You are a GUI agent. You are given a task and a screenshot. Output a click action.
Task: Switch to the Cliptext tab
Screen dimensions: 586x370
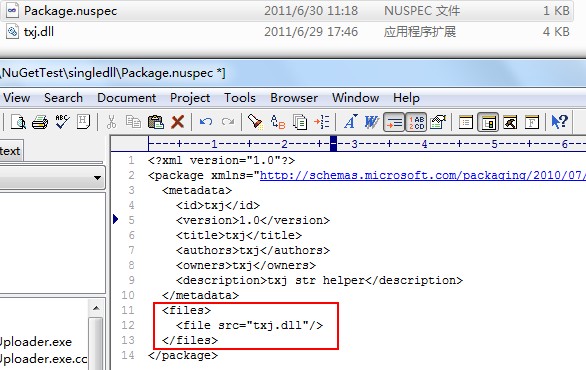[x=11, y=151]
